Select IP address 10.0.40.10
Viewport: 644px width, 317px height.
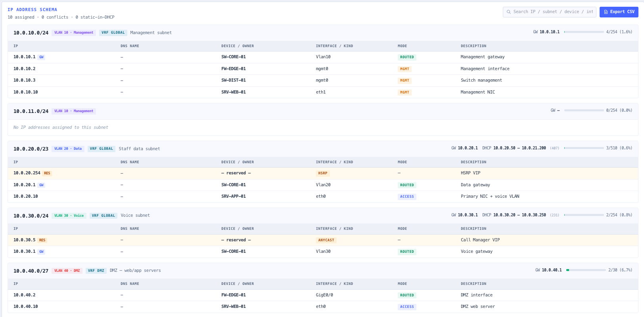tap(26, 307)
